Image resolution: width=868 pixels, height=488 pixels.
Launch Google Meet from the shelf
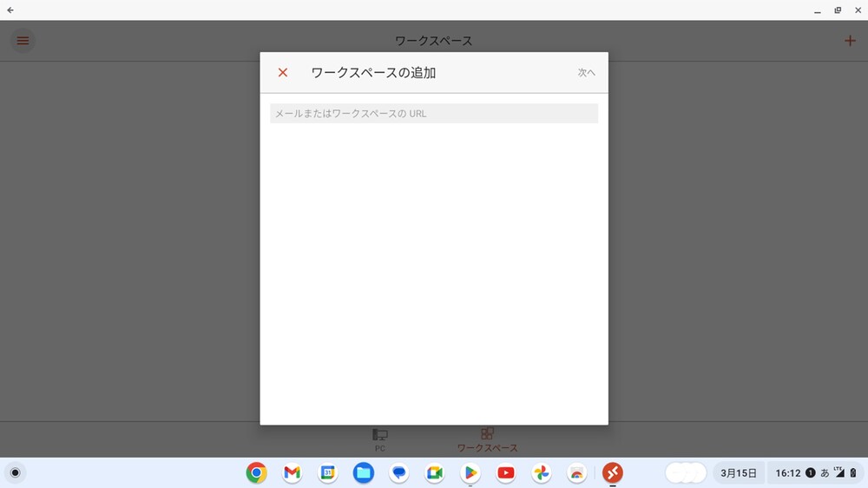tap(435, 473)
